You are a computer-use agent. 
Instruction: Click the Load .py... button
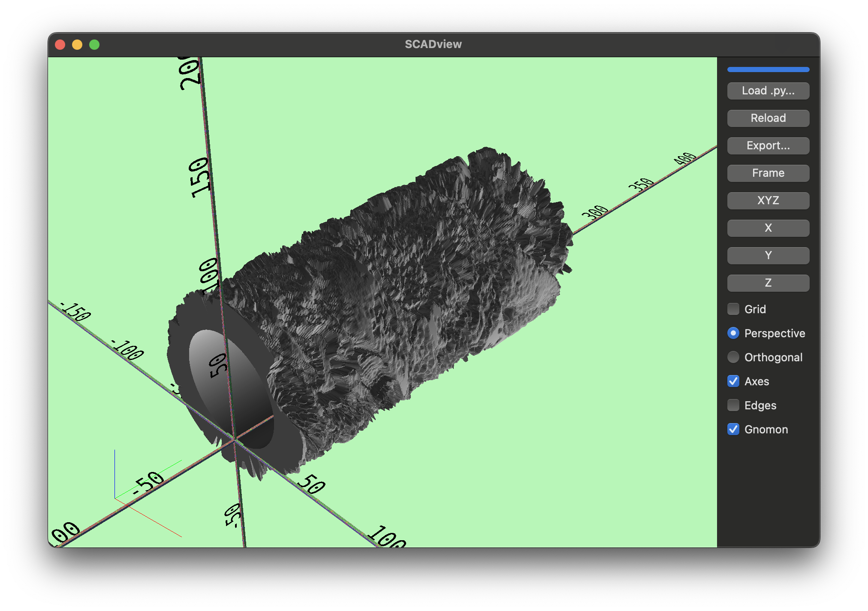click(x=768, y=91)
